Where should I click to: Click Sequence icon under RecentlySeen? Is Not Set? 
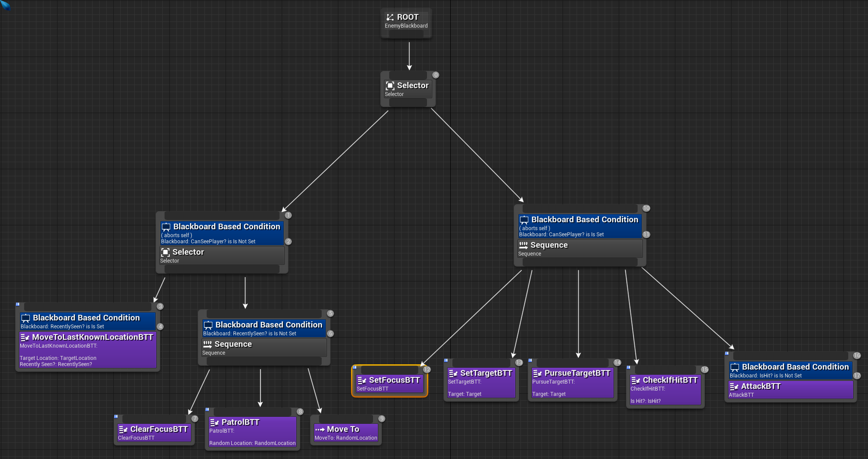pos(208,344)
